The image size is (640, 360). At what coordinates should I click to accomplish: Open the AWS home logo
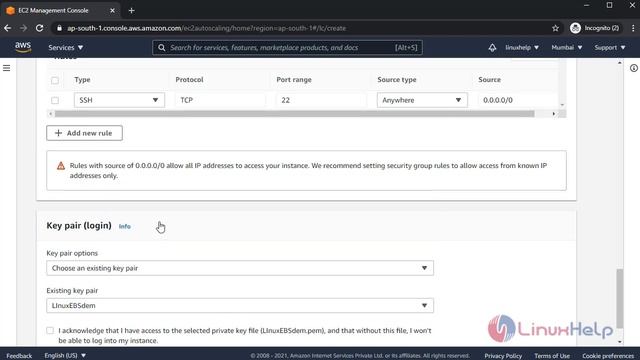[x=23, y=47]
